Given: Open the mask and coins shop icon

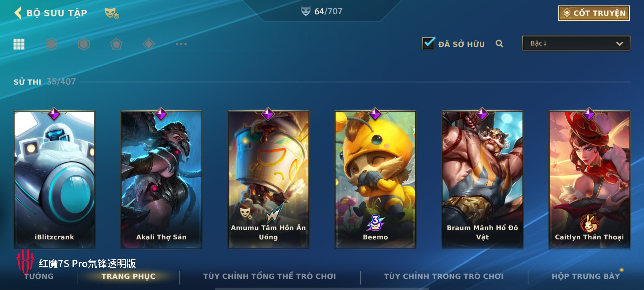Looking at the screenshot, I should pyautogui.click(x=112, y=13).
